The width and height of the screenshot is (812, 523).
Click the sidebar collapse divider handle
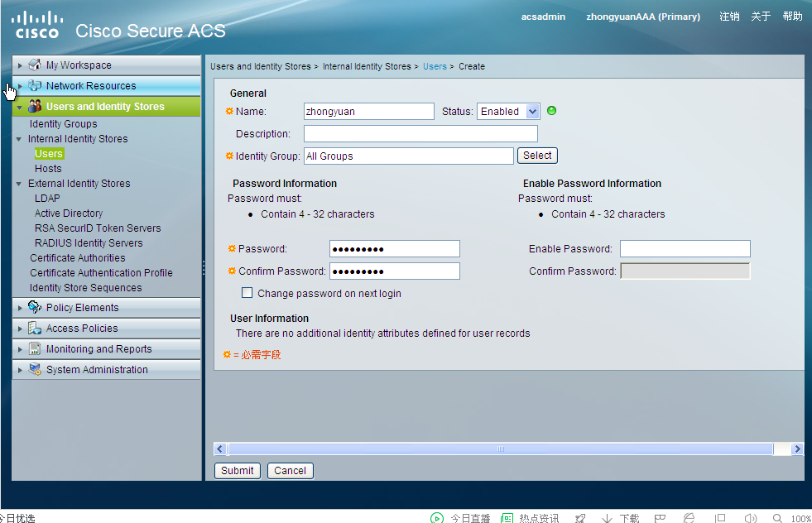coord(204,267)
